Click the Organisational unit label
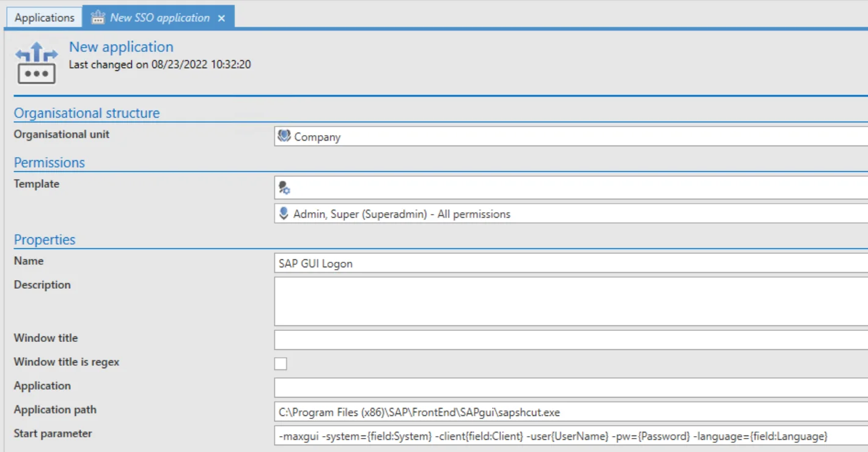The width and height of the screenshot is (868, 452). click(62, 134)
